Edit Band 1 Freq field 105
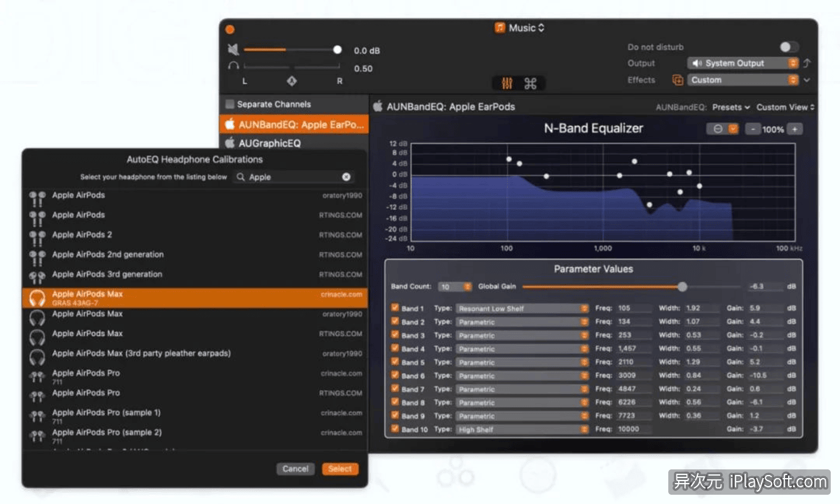Viewport: 840px width, 504px height. 634,308
